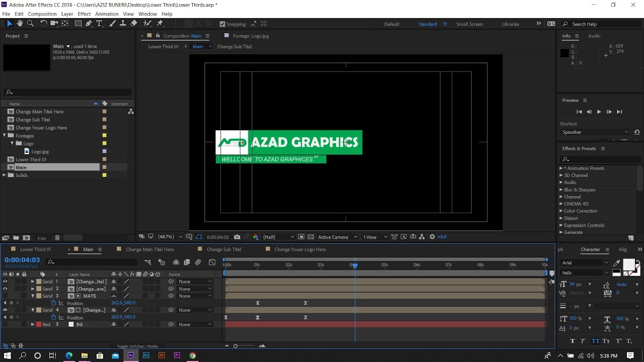Viewport: 644px width, 362px height.
Task: Select the Pen tool
Action: pyautogui.click(x=89, y=24)
